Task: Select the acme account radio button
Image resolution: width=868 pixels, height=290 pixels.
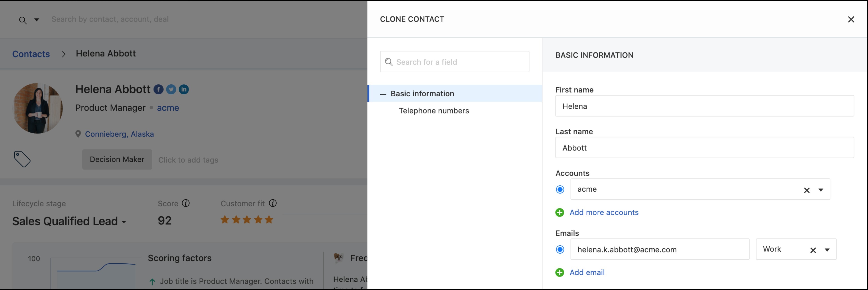Action: click(560, 189)
